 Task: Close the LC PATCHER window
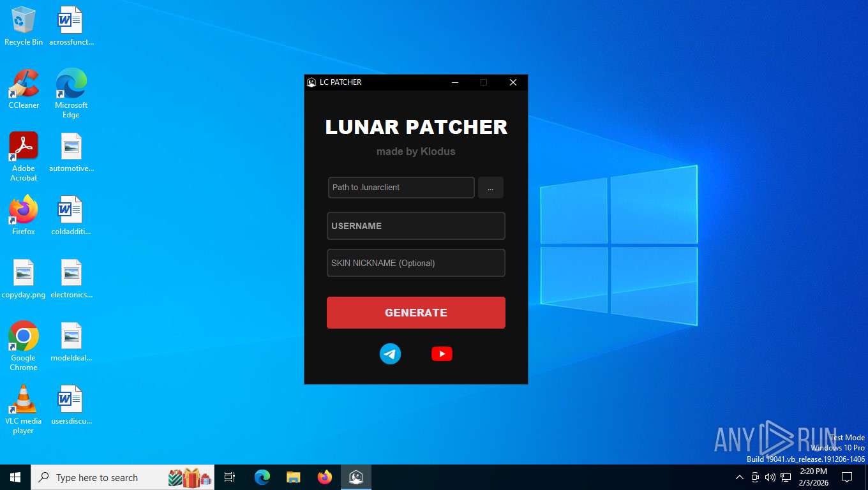[513, 82]
